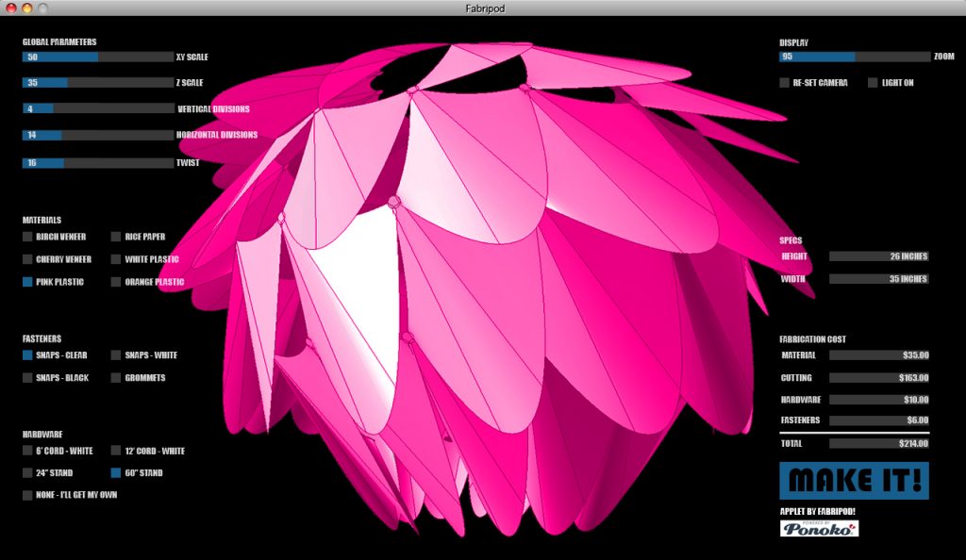Select the 24" Stand hardware option
966x560 pixels.
pos(27,472)
